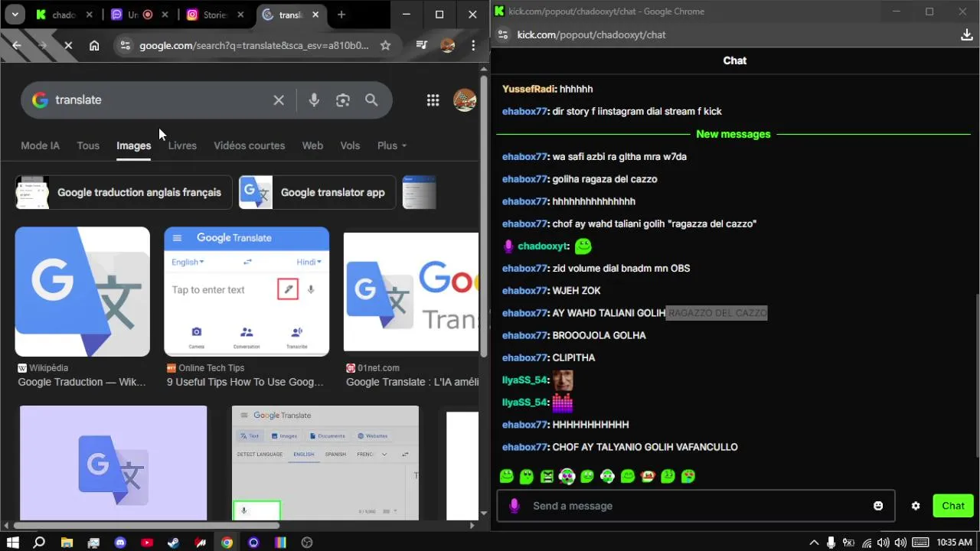The height and width of the screenshot is (551, 980).
Task: Open Steam from the taskbar
Action: [174, 543]
